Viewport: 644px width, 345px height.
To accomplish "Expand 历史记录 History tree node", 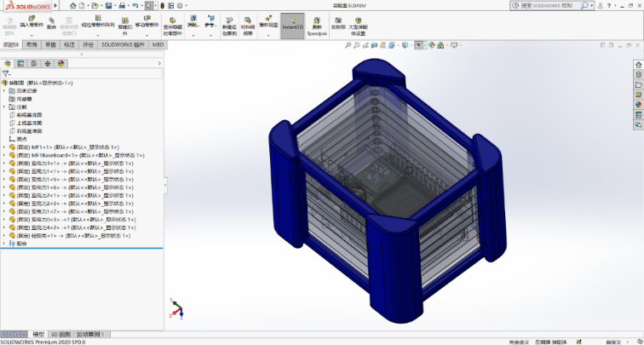I will tap(4, 91).
